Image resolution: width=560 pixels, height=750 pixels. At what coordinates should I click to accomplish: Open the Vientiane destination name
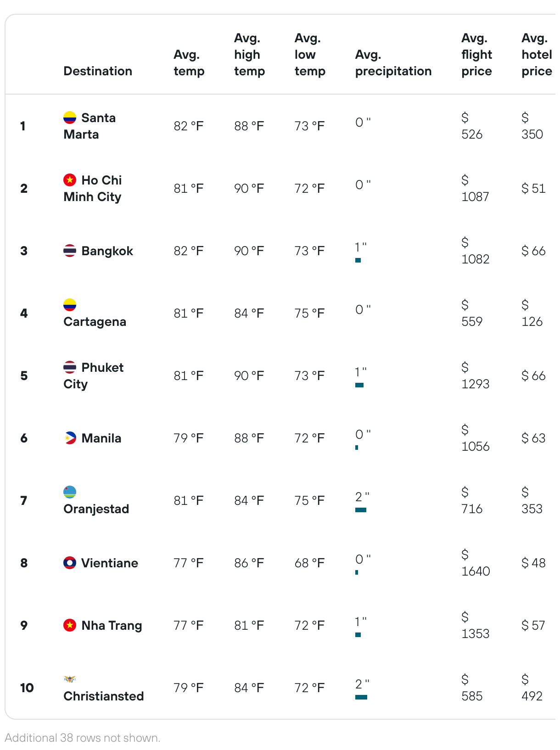tap(109, 563)
